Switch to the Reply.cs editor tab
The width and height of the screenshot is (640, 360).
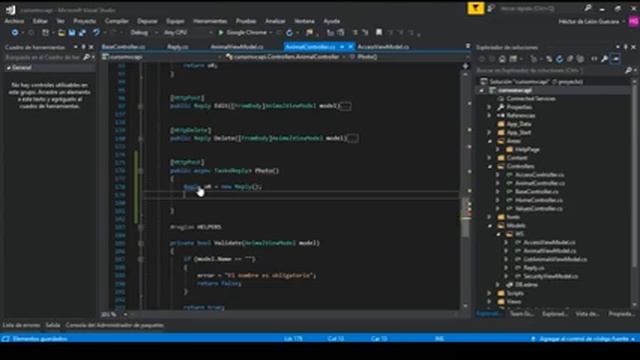pyautogui.click(x=178, y=47)
